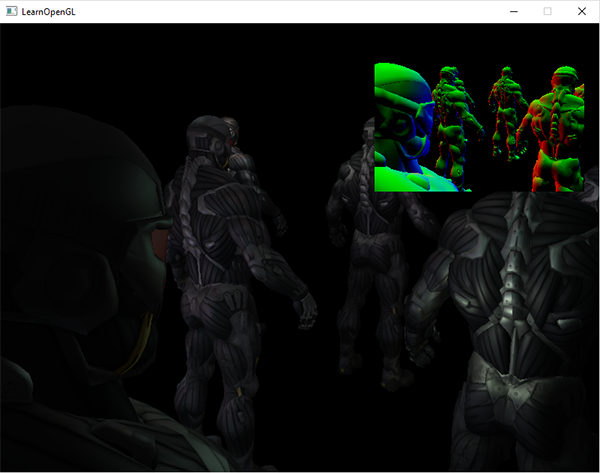Click the greyed-out maximize button
Screen dimensions: 600x473
pos(547,11)
